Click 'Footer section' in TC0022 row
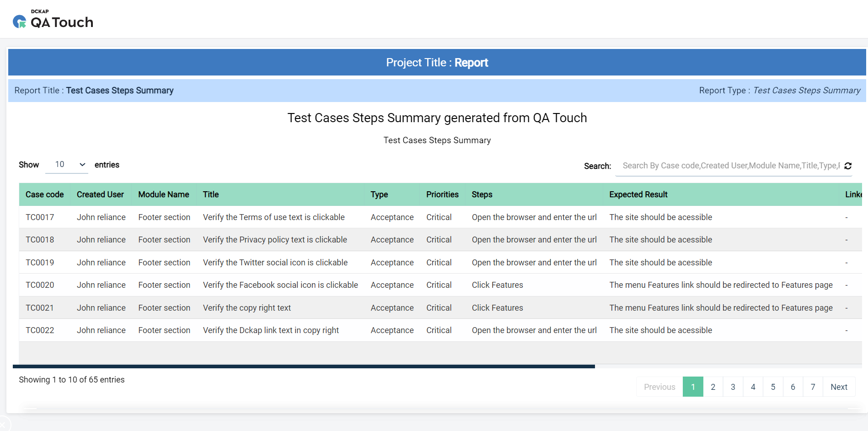 [x=164, y=330]
